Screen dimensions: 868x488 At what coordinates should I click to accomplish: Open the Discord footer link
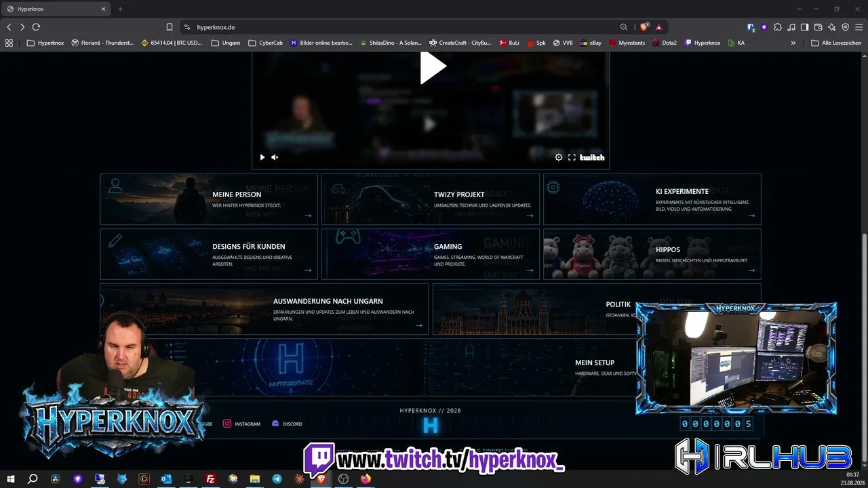(287, 424)
